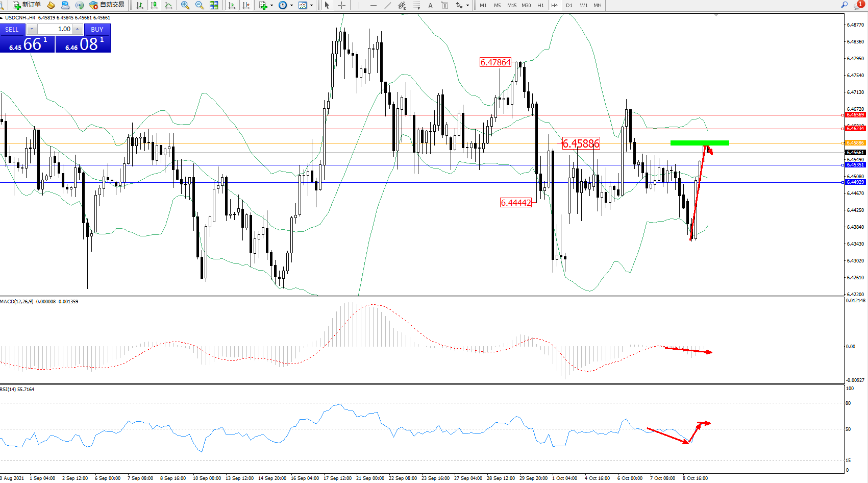Screen dimensions: 868x483
Task: Expand the chart periods clock dropdown
Action: pos(291,5)
